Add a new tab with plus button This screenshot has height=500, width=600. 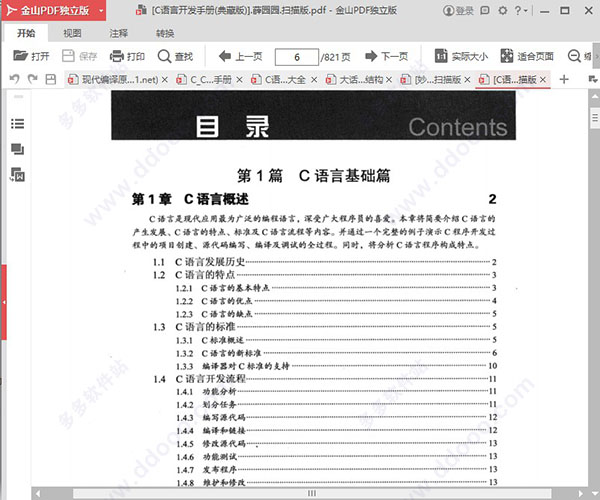coord(564,80)
